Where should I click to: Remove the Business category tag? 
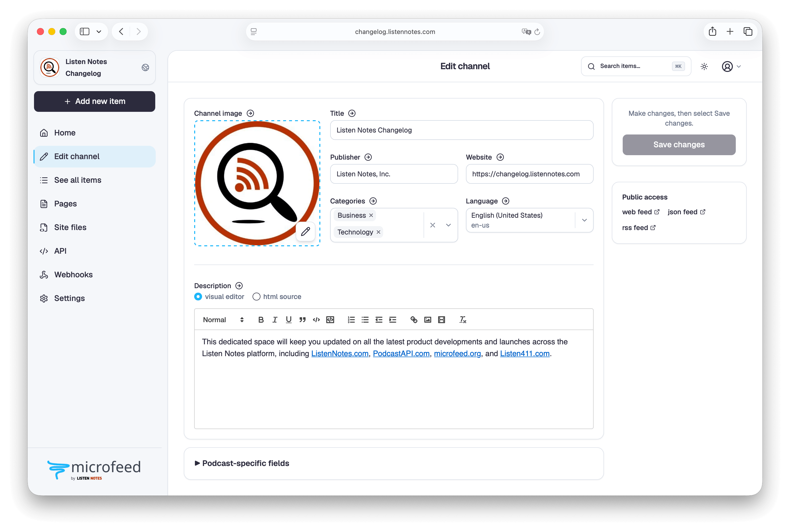coord(371,215)
